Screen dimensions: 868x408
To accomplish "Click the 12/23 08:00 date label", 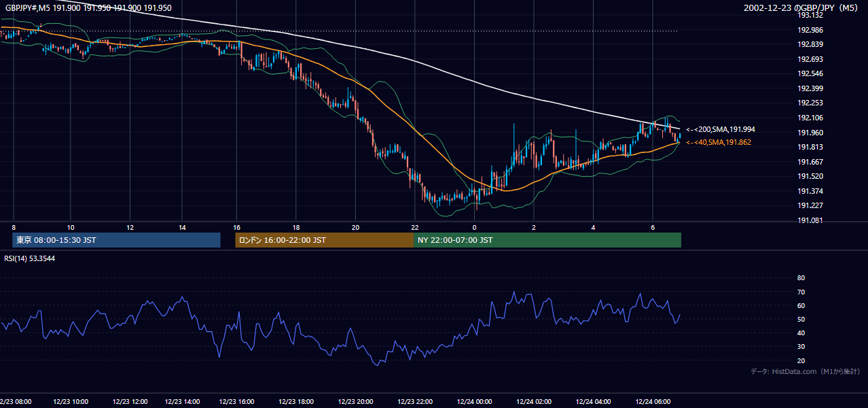I will 17,402.
